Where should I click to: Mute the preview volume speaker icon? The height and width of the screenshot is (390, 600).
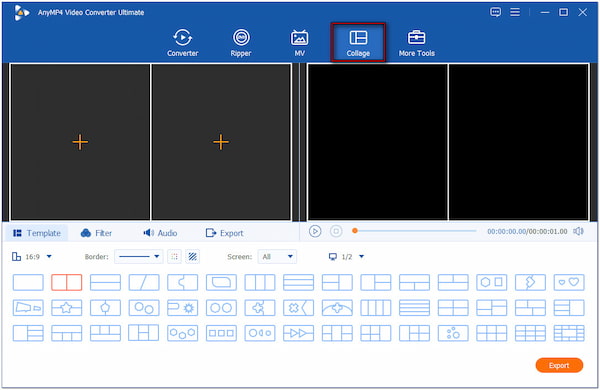(x=578, y=231)
